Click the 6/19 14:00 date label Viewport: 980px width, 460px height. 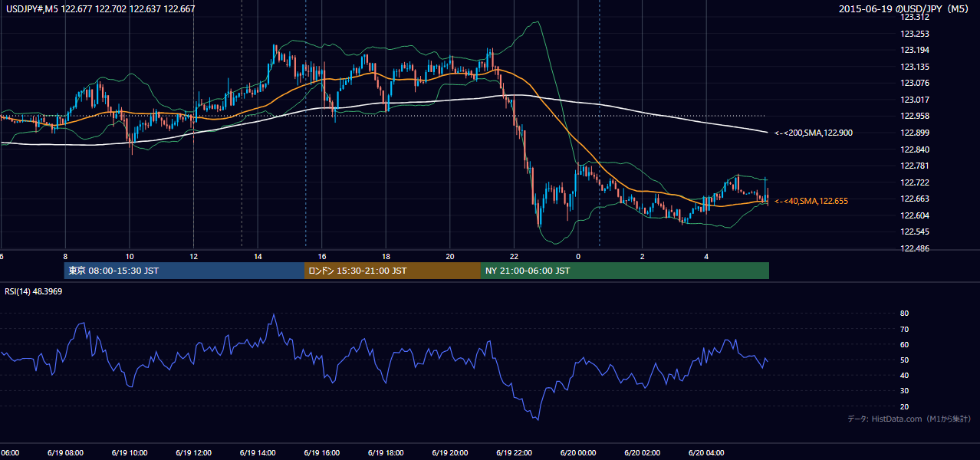tap(257, 452)
